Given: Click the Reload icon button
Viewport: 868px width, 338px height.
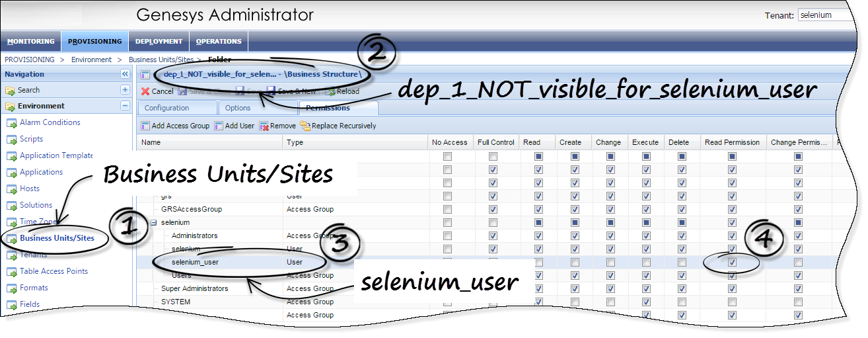Looking at the screenshot, I should (x=330, y=91).
